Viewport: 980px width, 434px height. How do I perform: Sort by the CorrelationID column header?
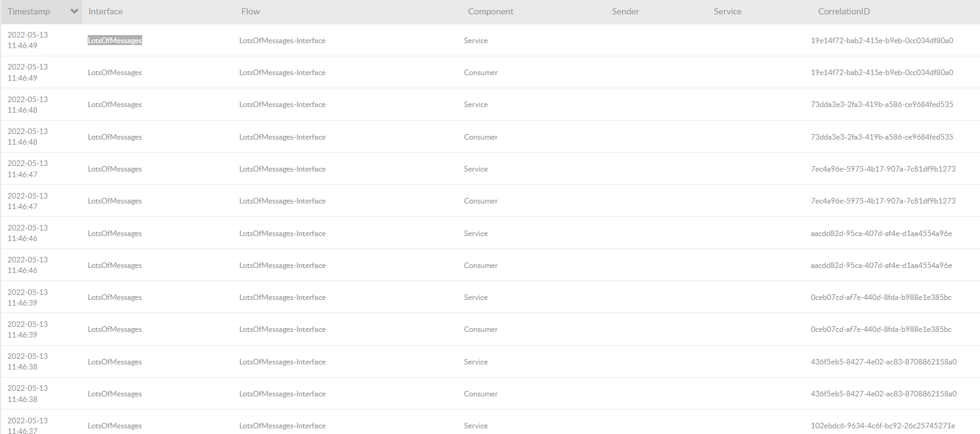coord(843,12)
